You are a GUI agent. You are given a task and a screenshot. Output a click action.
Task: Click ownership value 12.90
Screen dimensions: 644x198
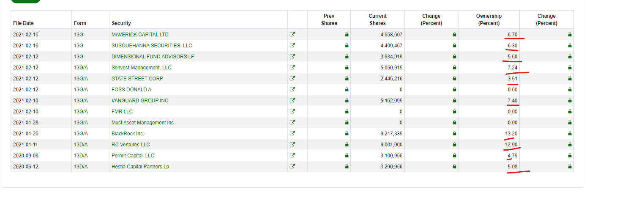pyautogui.click(x=511, y=145)
